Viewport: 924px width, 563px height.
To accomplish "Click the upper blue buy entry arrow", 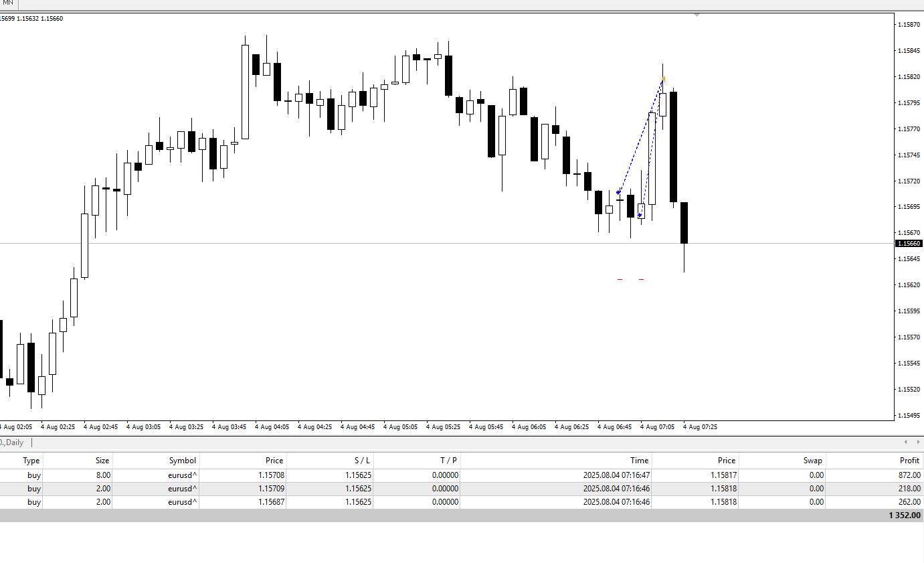I will (618, 193).
